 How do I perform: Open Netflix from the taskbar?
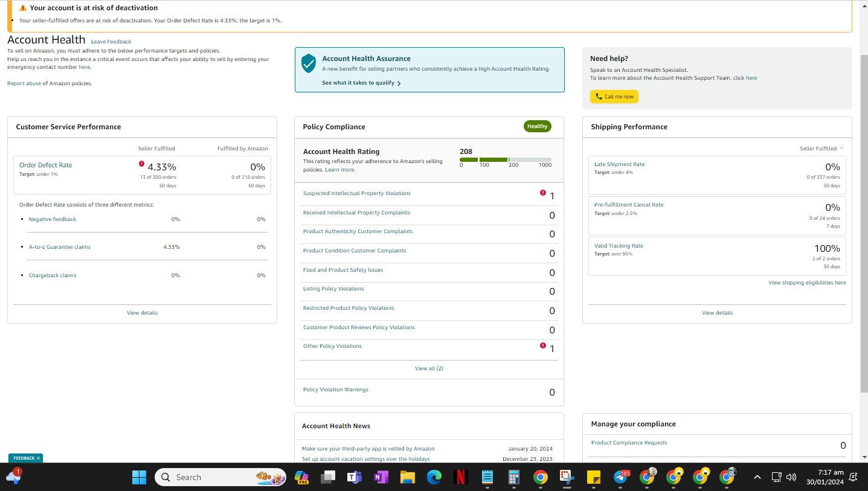(x=460, y=477)
